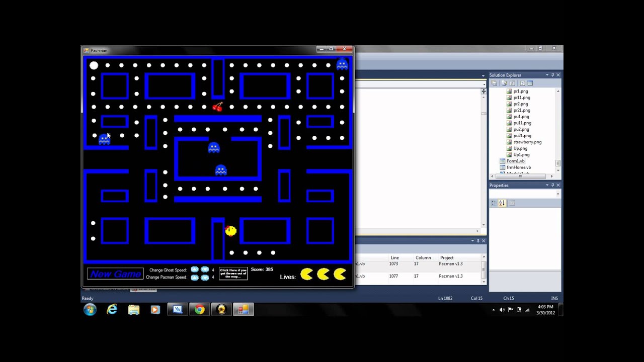Click the cherry fruit in the maze
The height and width of the screenshot is (362, 644).
coord(217,107)
